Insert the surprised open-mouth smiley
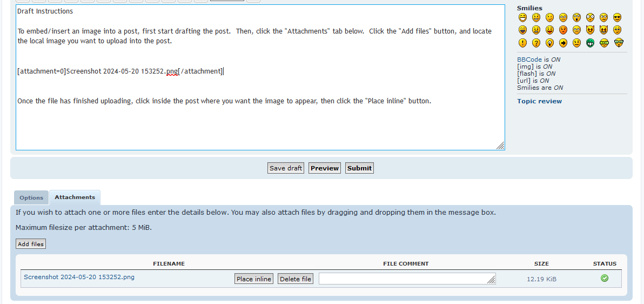Image resolution: width=644 pixels, height=304 pixels. [576, 17]
